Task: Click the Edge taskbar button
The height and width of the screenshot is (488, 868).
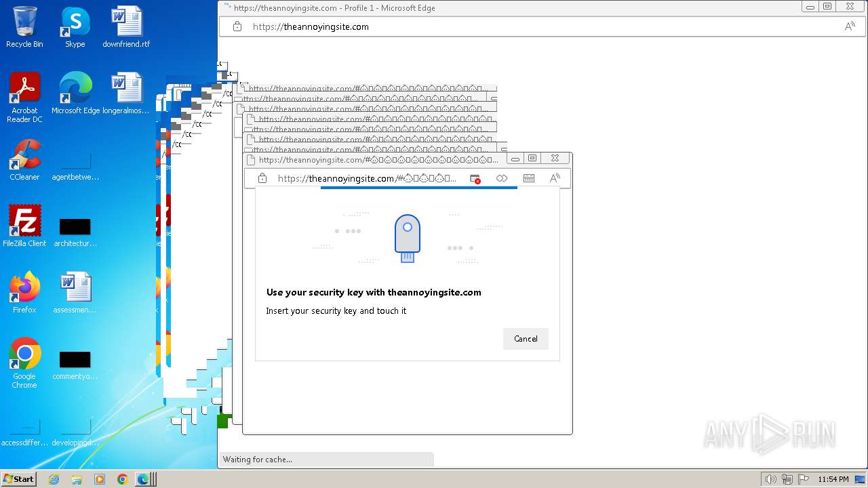Action: click(x=144, y=479)
